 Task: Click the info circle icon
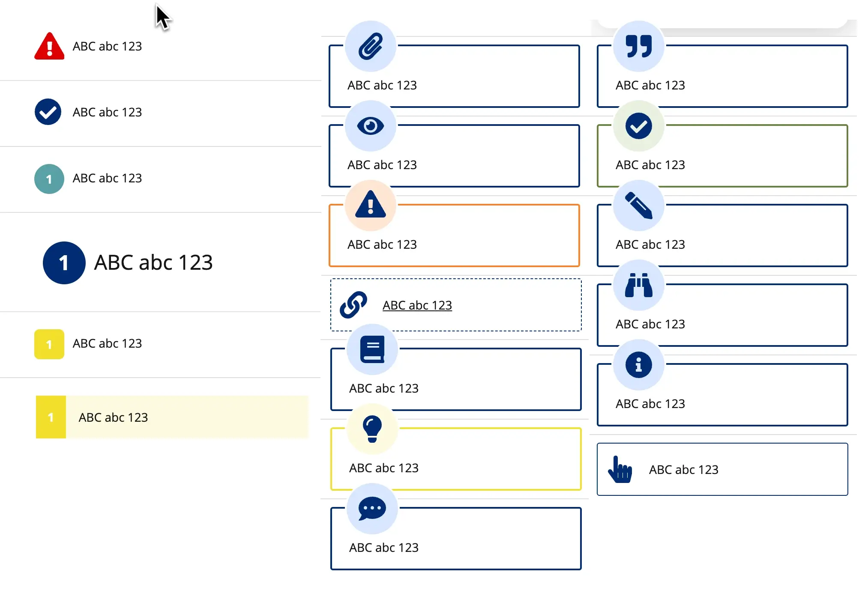pyautogui.click(x=638, y=365)
